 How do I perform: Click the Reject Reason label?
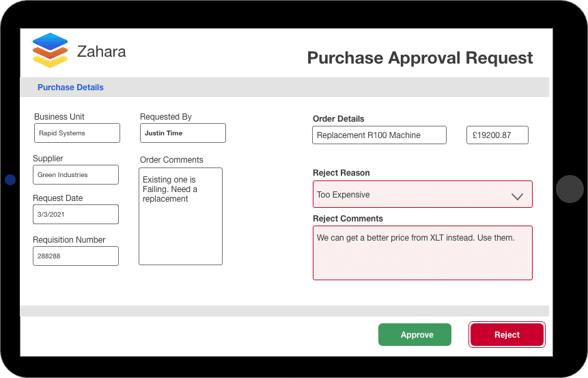click(x=341, y=173)
